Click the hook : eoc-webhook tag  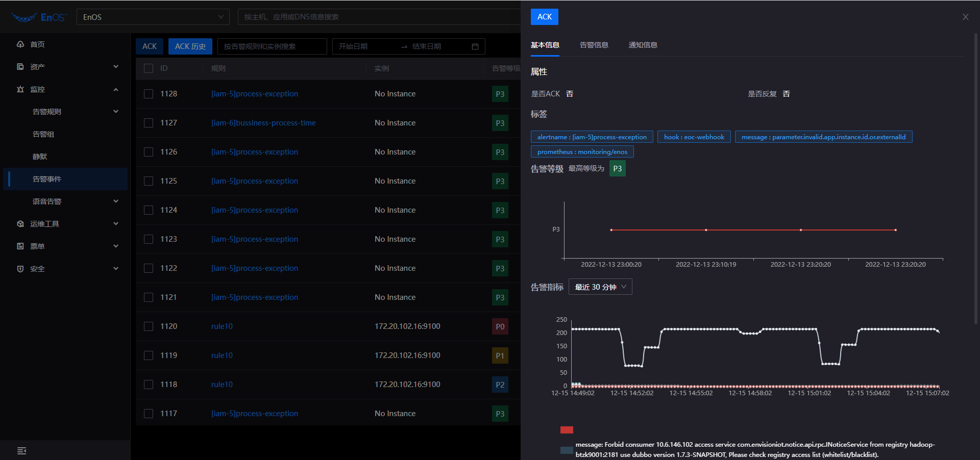tap(694, 137)
